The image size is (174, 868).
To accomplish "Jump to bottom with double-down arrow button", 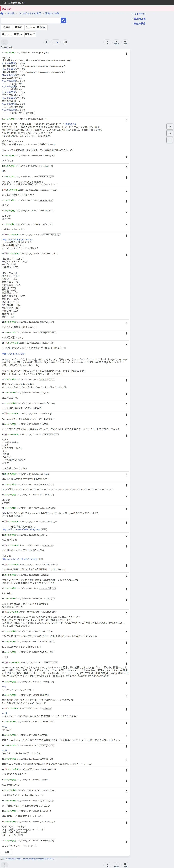I will click(170, 133).
